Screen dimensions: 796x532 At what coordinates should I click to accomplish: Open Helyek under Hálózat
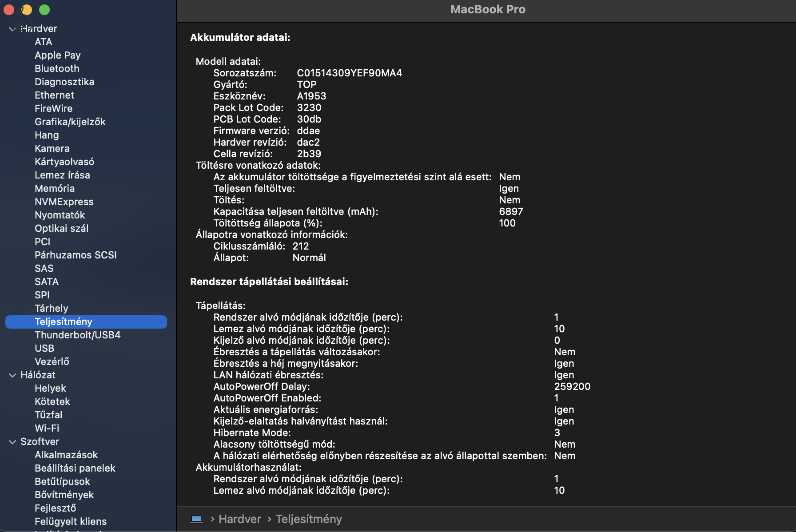[x=50, y=388]
